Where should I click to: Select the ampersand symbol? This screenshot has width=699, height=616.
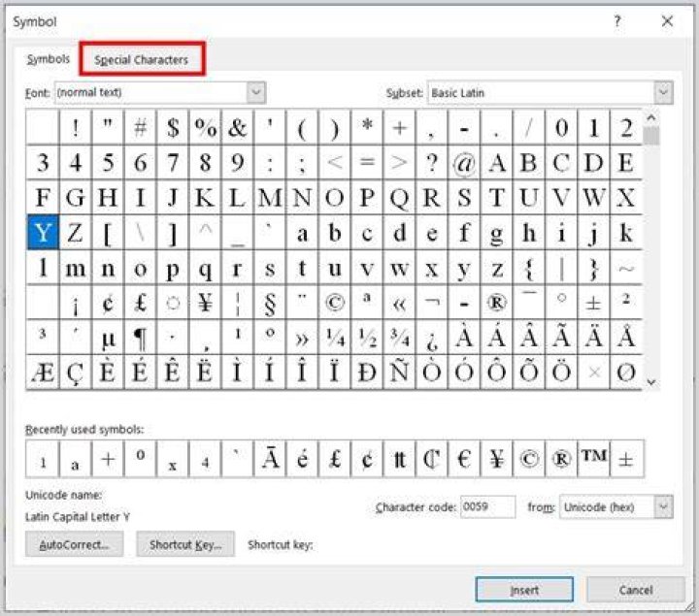[x=237, y=128]
